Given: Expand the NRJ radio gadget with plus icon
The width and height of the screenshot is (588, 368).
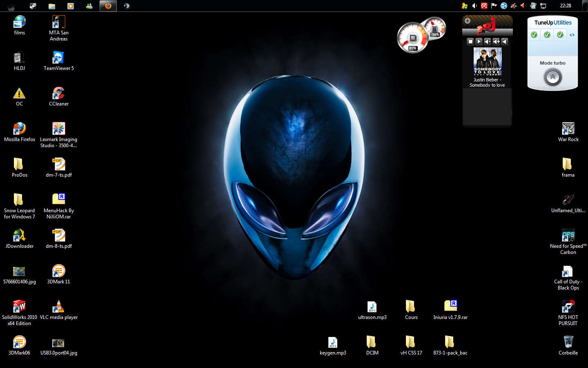Looking at the screenshot, I should point(468,21).
